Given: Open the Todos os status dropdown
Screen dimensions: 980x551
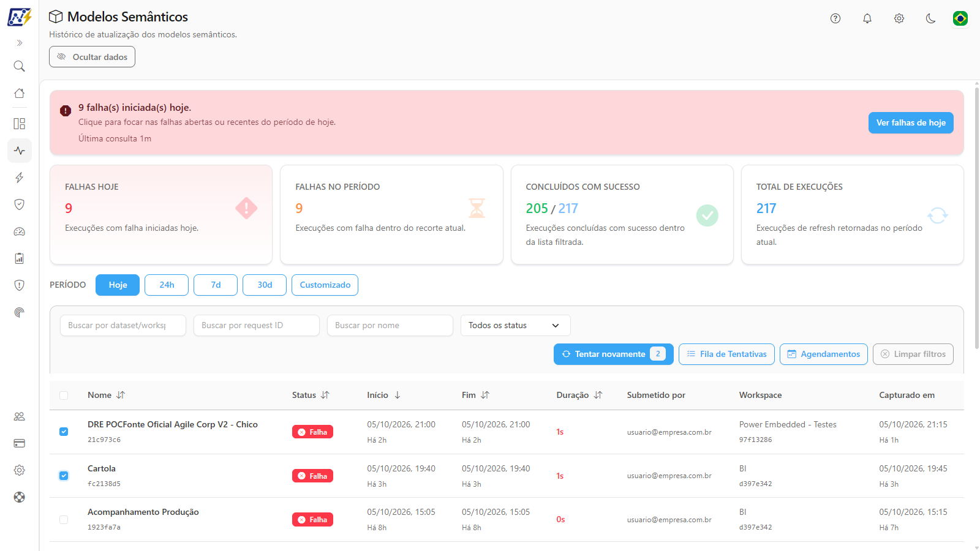Looking at the screenshot, I should coord(516,326).
